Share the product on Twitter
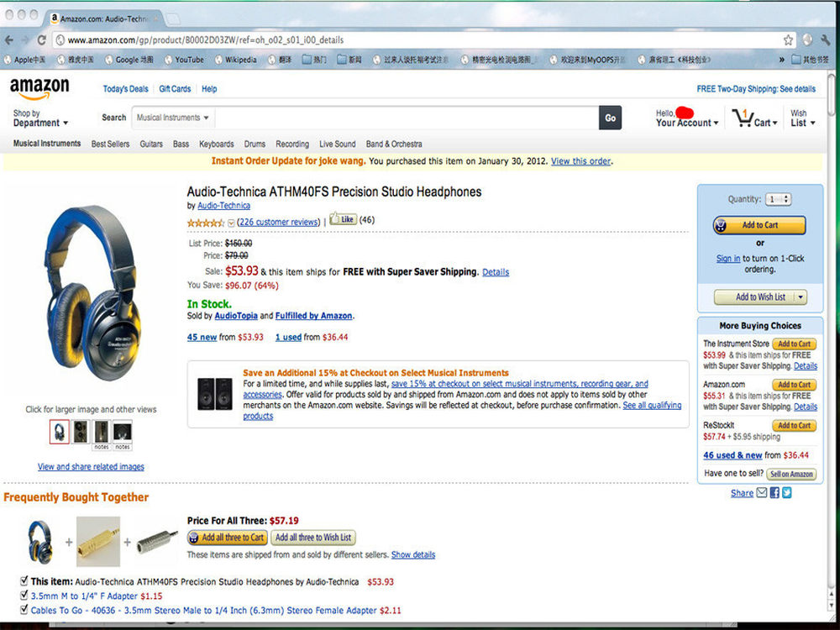The image size is (840, 630). 786,492
